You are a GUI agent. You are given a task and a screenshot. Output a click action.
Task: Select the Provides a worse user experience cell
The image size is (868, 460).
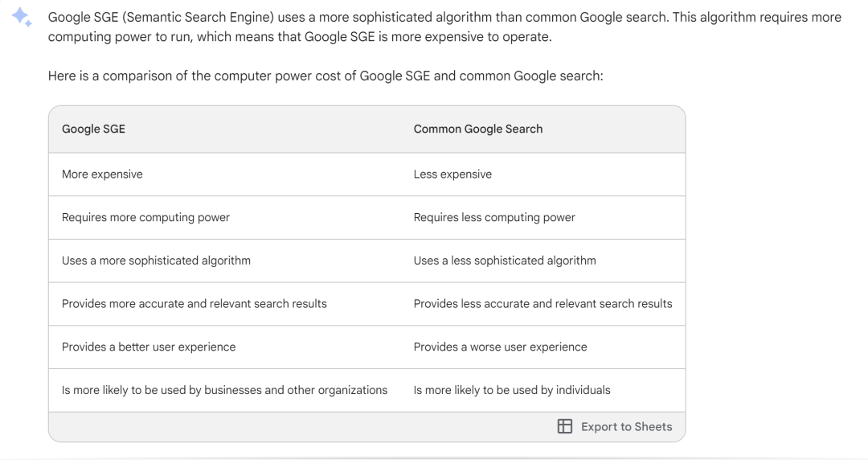(500, 347)
